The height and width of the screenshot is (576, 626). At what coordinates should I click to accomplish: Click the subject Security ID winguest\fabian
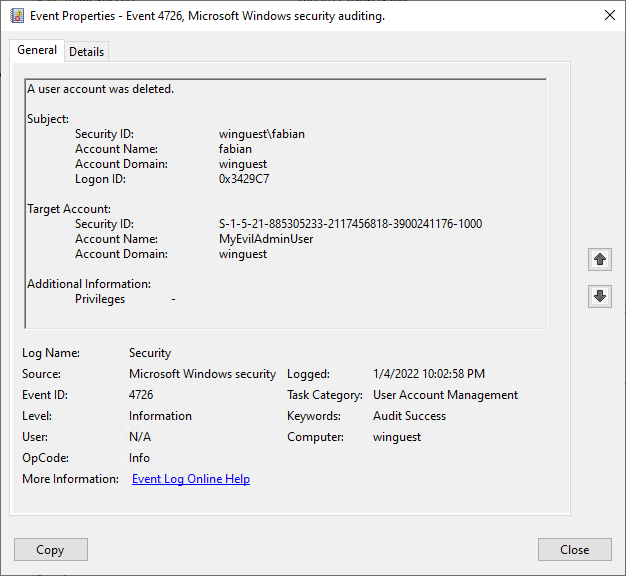pyautogui.click(x=262, y=134)
